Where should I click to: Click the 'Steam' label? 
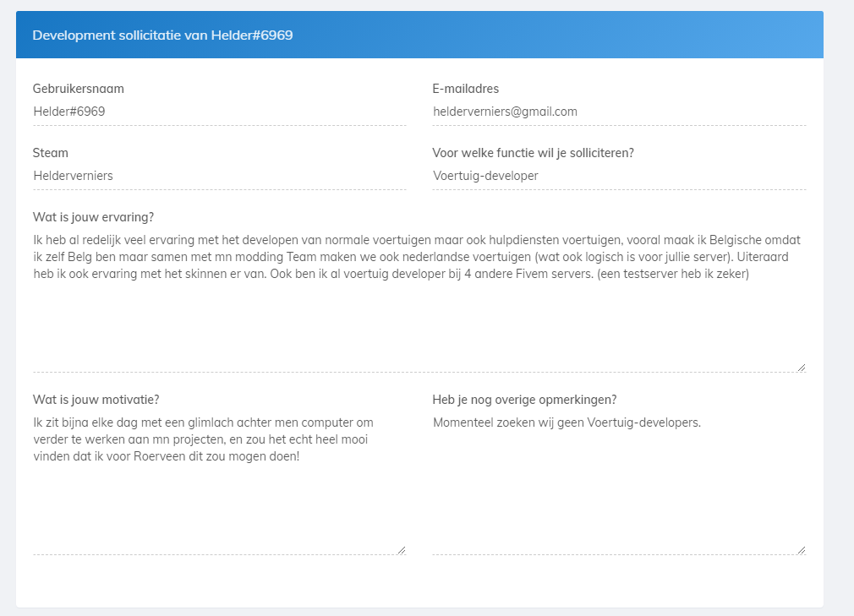tap(51, 153)
